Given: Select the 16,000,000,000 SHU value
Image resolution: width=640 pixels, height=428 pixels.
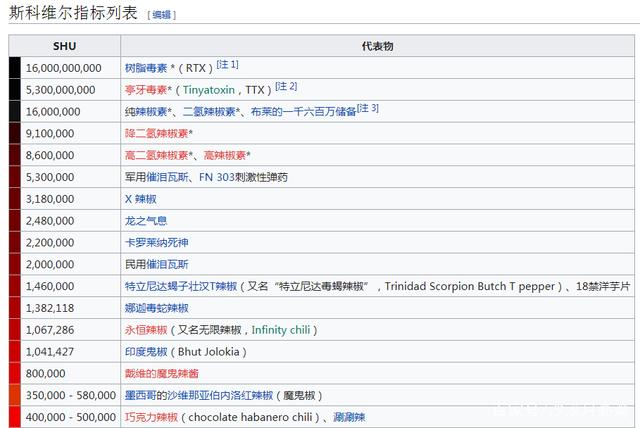Looking at the screenshot, I should 64,68.
